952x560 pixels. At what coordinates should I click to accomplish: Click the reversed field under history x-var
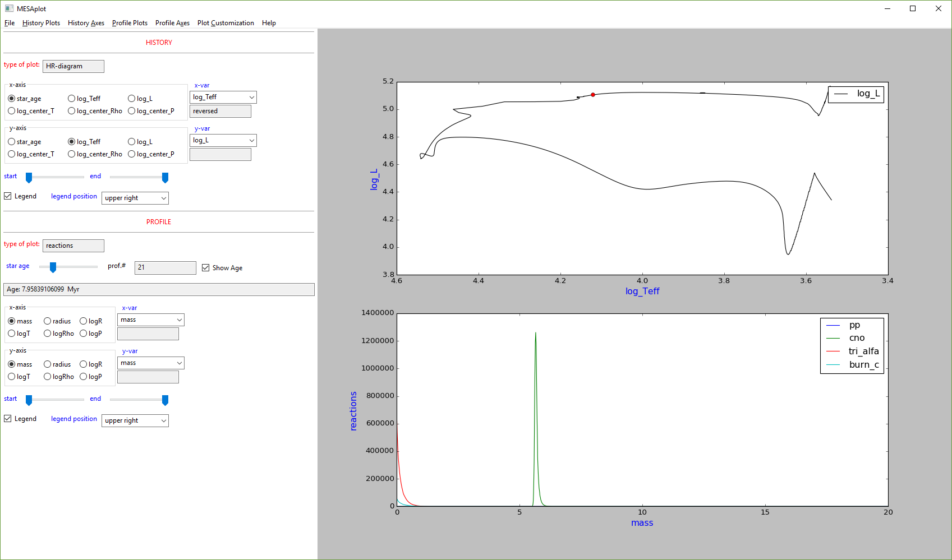[220, 111]
